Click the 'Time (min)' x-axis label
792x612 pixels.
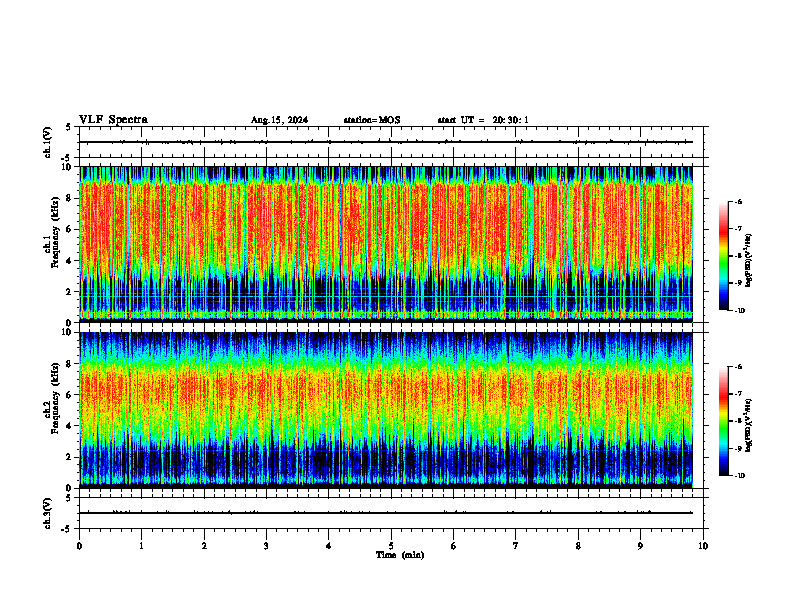click(400, 555)
